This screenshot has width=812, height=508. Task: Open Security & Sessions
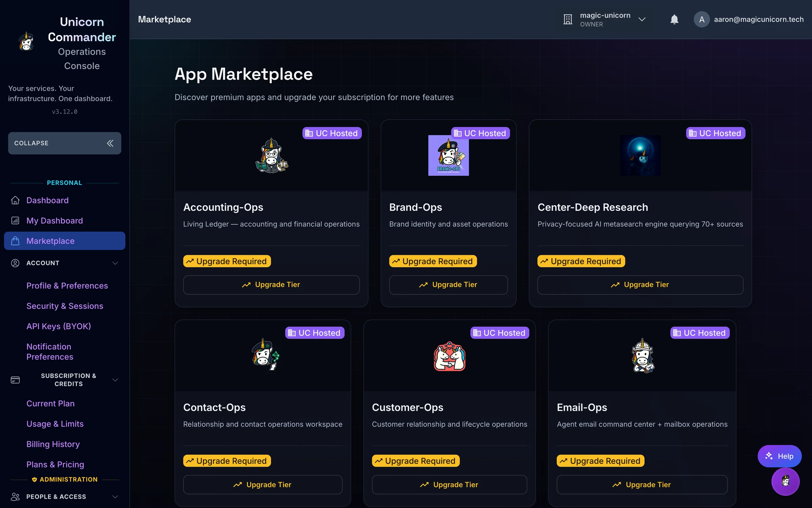[65, 306]
